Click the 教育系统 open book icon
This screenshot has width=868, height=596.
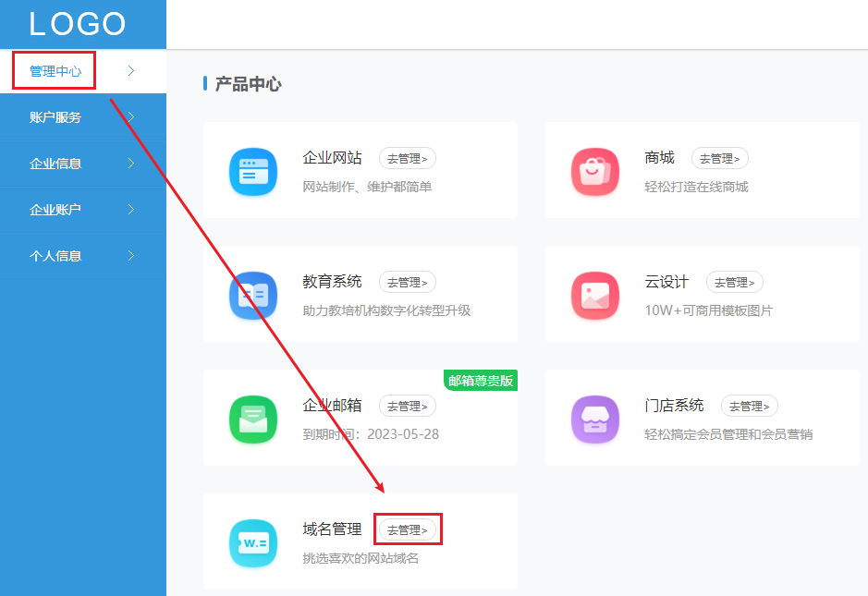tap(253, 296)
